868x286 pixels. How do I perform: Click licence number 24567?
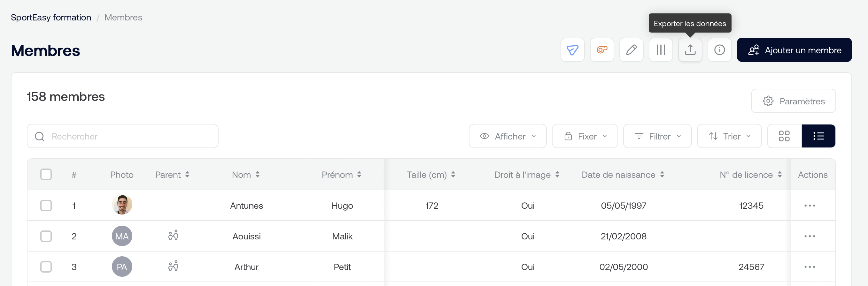pos(751,267)
